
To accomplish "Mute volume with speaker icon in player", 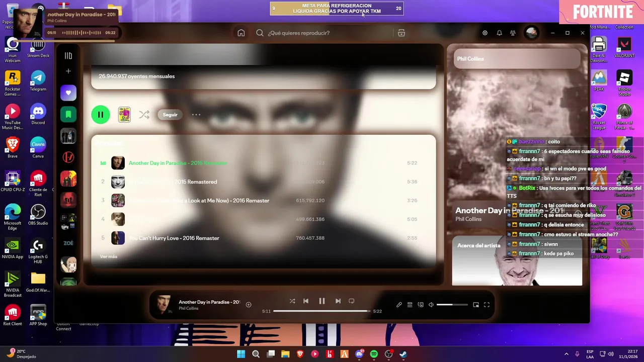I will click(431, 305).
